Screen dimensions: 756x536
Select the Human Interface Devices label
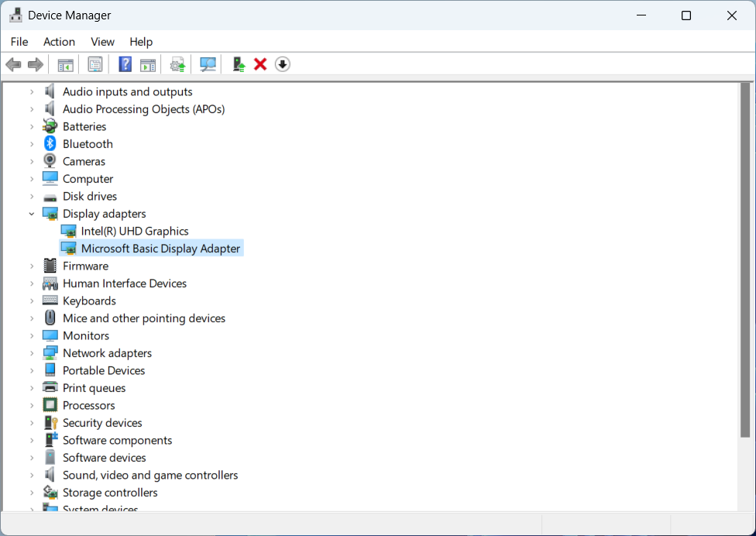click(125, 283)
